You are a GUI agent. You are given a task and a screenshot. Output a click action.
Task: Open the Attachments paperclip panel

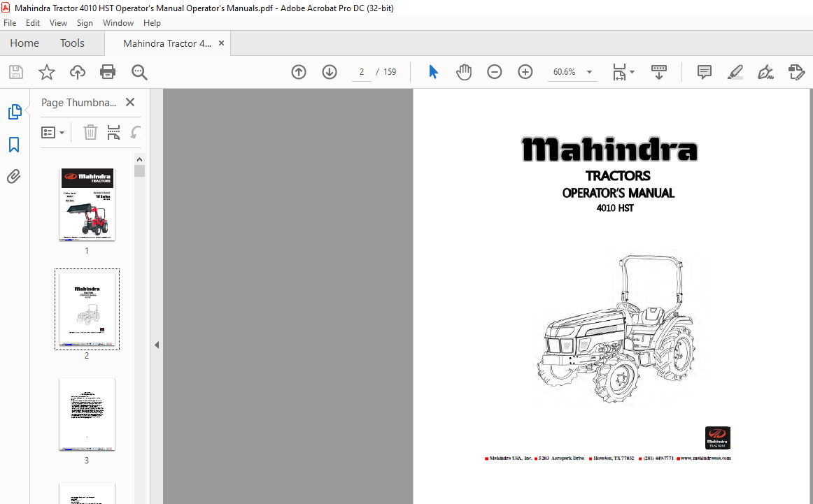click(14, 177)
